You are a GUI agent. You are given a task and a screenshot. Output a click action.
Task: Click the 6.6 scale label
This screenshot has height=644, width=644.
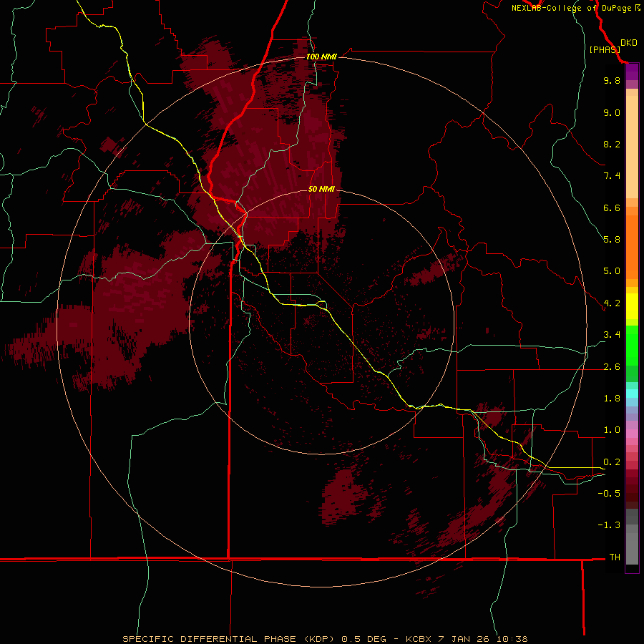point(612,208)
